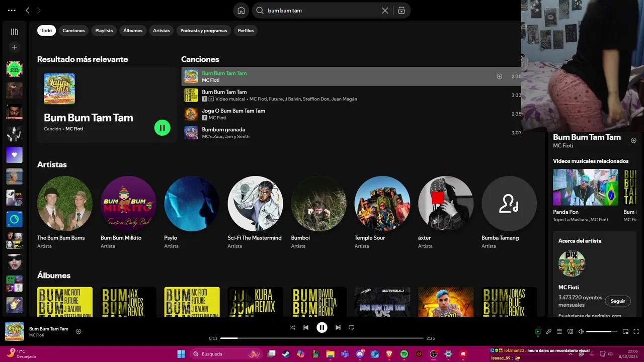This screenshot has width=644, height=362.
Task: Select the 'Perfiles' filter chip
Action: [246, 31]
